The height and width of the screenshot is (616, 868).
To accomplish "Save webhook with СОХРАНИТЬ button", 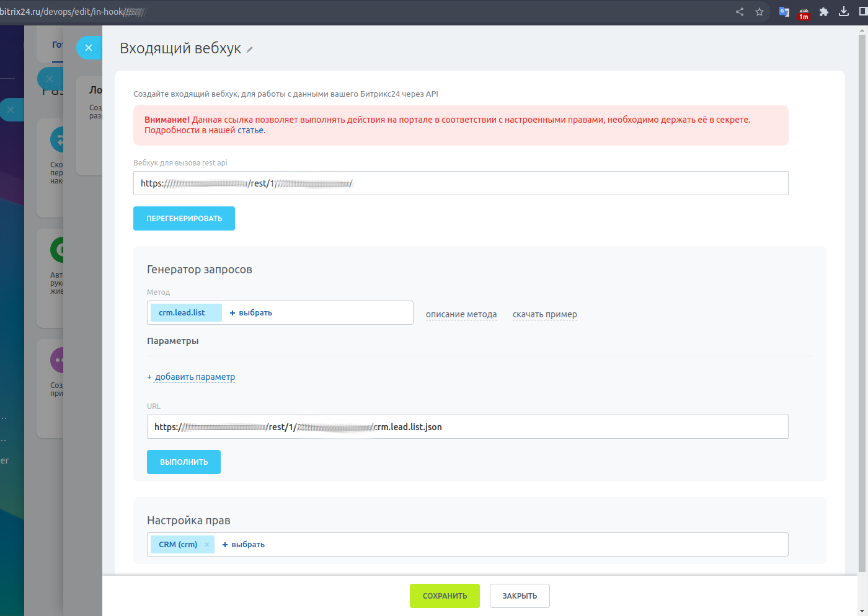I will click(445, 596).
